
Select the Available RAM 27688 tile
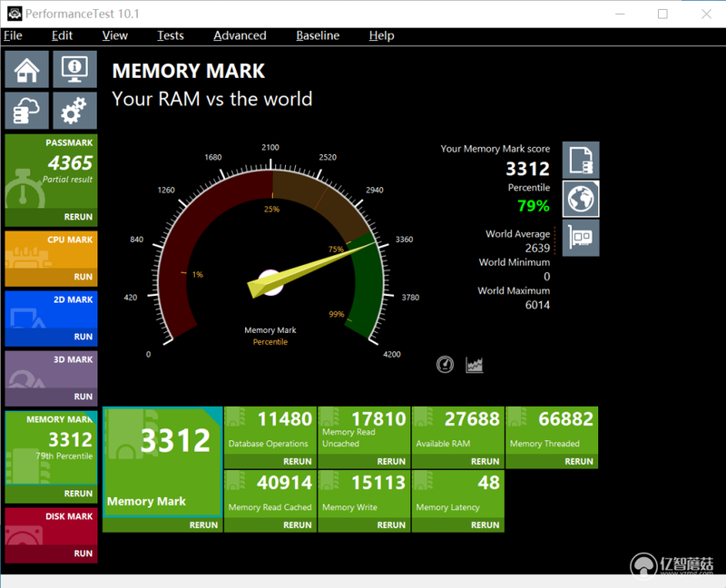[x=458, y=431]
